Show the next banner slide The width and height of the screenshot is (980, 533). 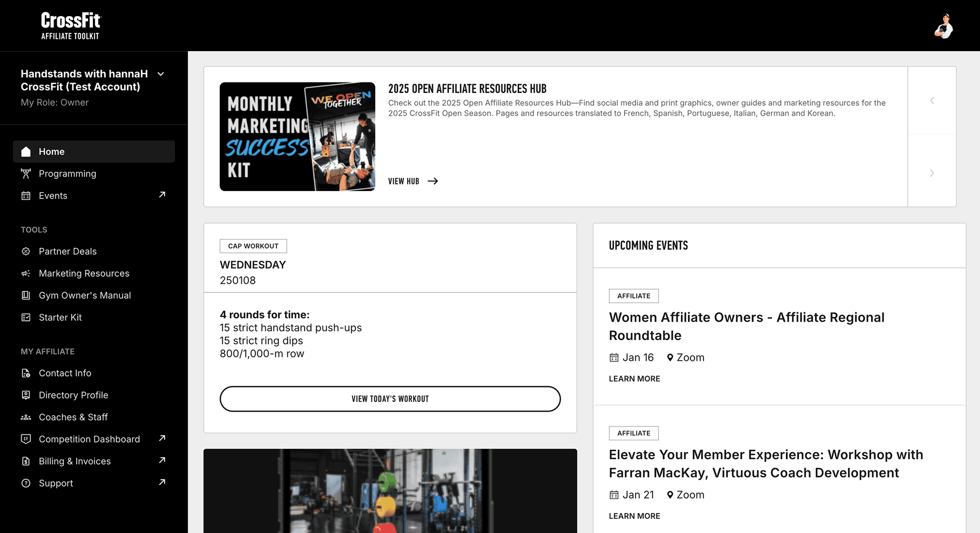(932, 173)
